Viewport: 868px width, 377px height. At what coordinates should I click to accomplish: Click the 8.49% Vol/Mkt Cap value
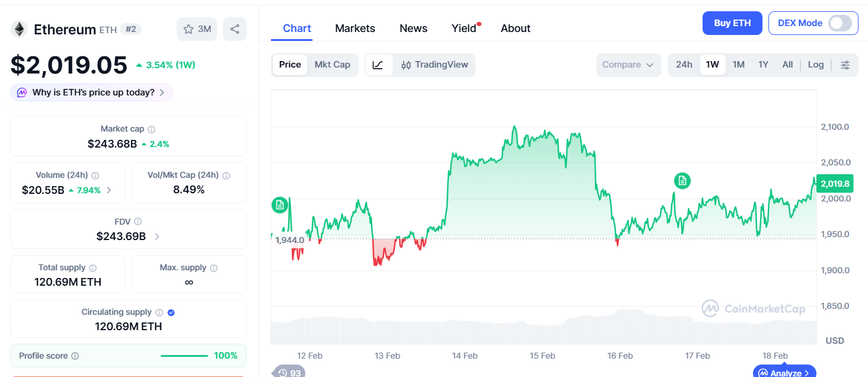click(x=189, y=190)
